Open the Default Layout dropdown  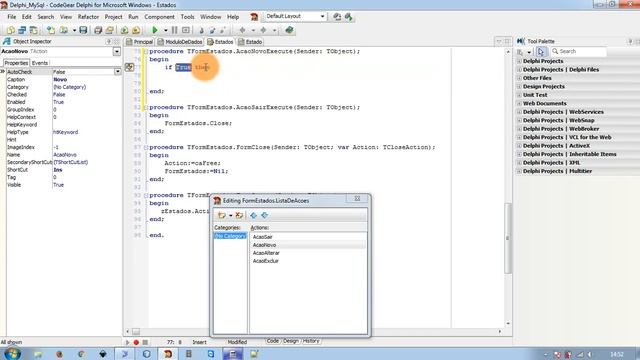pyautogui.click(x=322, y=16)
